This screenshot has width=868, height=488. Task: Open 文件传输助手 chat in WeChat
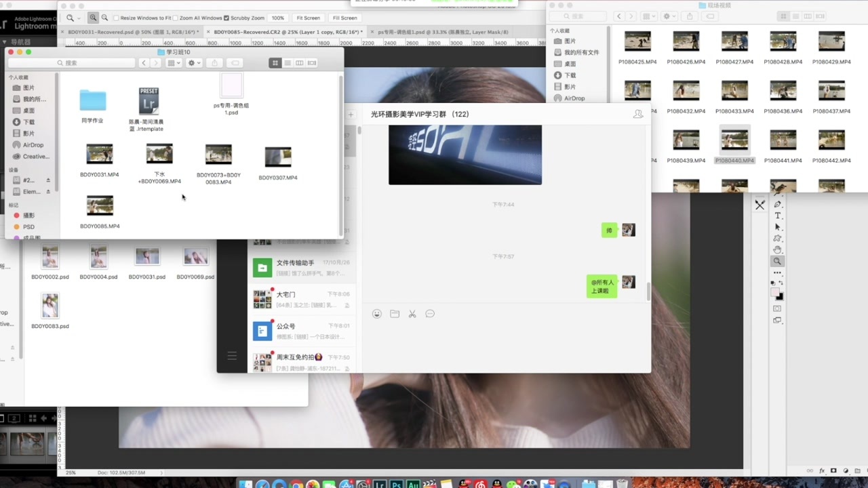point(303,267)
